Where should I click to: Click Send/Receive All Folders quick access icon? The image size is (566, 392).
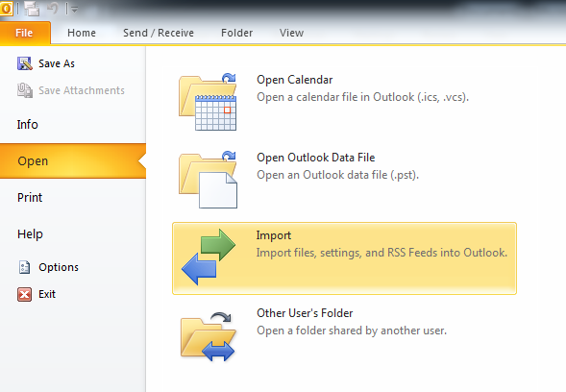[32, 9]
